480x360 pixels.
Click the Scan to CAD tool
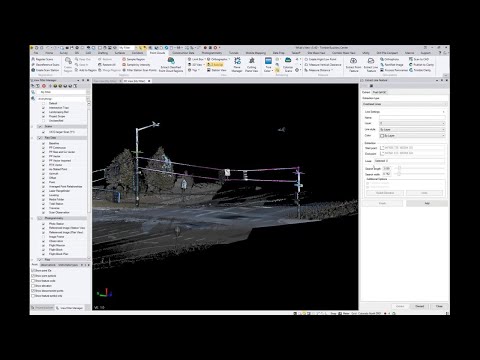(419, 59)
